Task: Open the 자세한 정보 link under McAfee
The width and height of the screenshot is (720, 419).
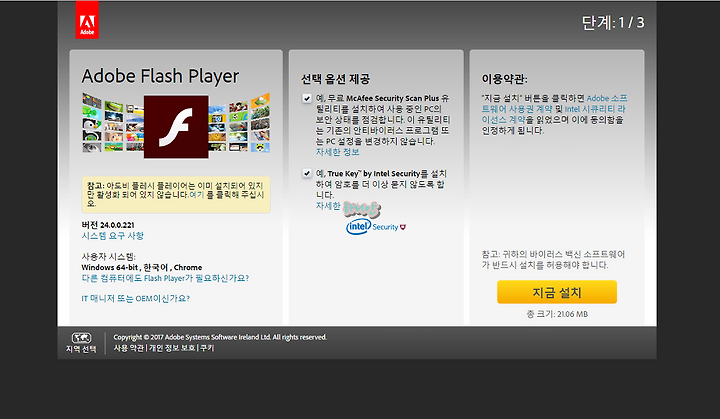Action: pyautogui.click(x=338, y=152)
